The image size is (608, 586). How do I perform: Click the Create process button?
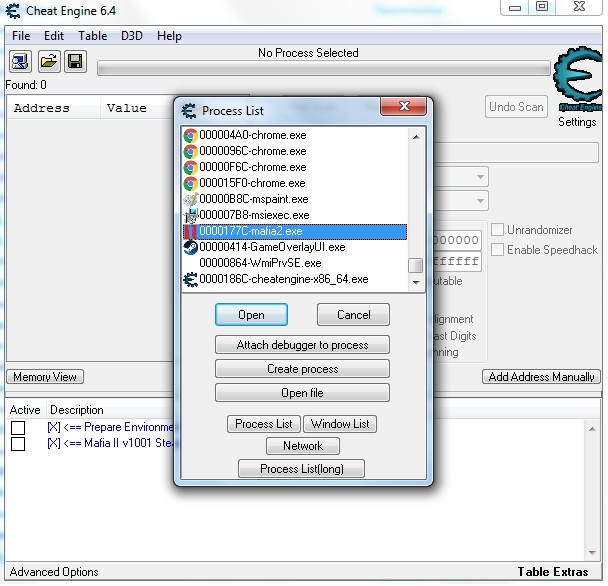coord(302,369)
